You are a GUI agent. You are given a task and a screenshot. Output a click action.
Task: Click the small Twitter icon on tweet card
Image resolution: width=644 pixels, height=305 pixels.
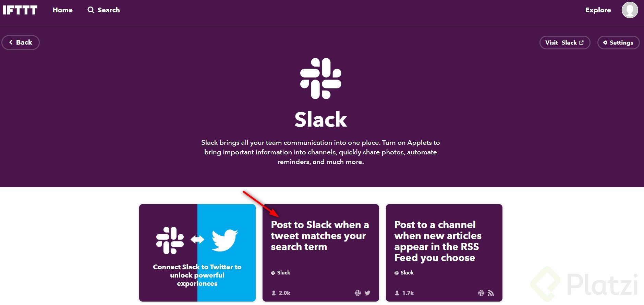[367, 293]
